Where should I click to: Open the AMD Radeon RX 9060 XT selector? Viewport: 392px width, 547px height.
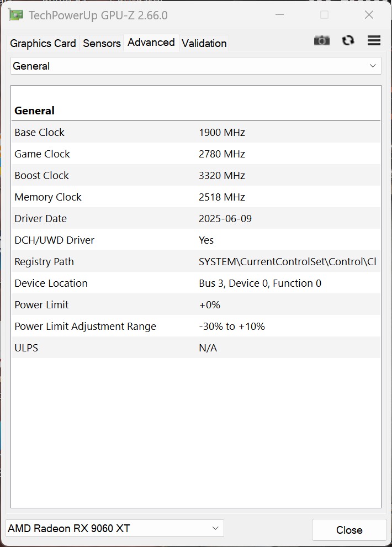click(x=114, y=528)
